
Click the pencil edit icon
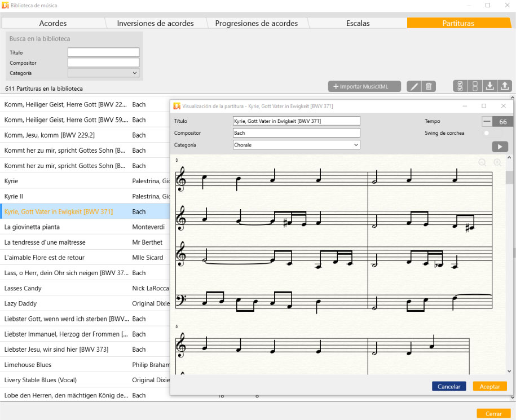[414, 86]
